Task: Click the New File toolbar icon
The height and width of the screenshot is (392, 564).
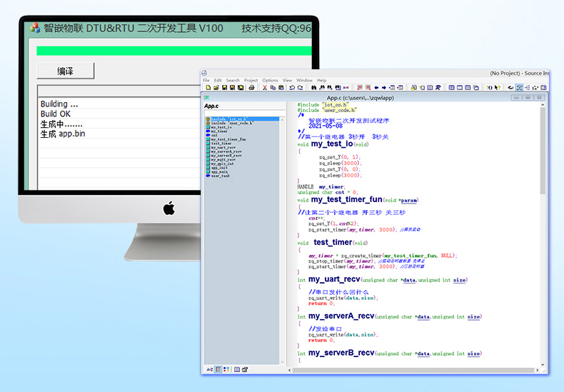Action: pos(208,87)
